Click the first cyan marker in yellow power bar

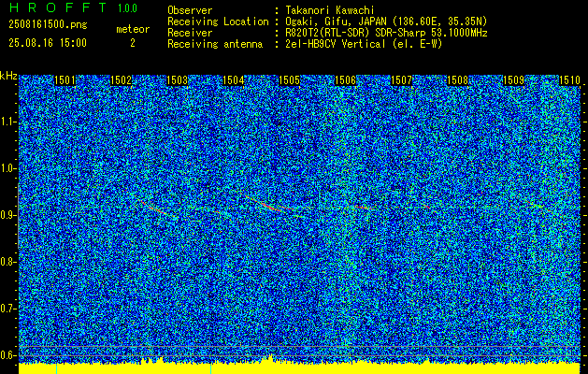click(x=57, y=368)
